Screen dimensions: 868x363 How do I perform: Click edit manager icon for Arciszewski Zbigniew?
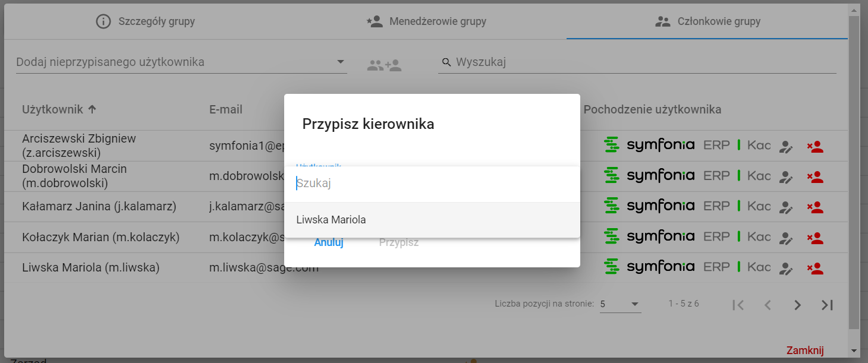click(787, 147)
